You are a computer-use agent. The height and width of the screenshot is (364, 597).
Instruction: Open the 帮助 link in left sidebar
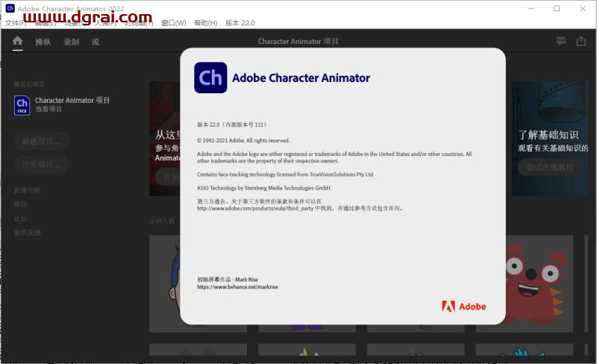21,204
